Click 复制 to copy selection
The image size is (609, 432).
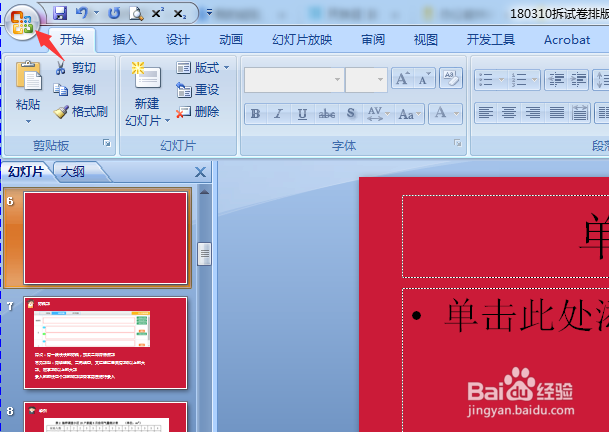pos(75,90)
